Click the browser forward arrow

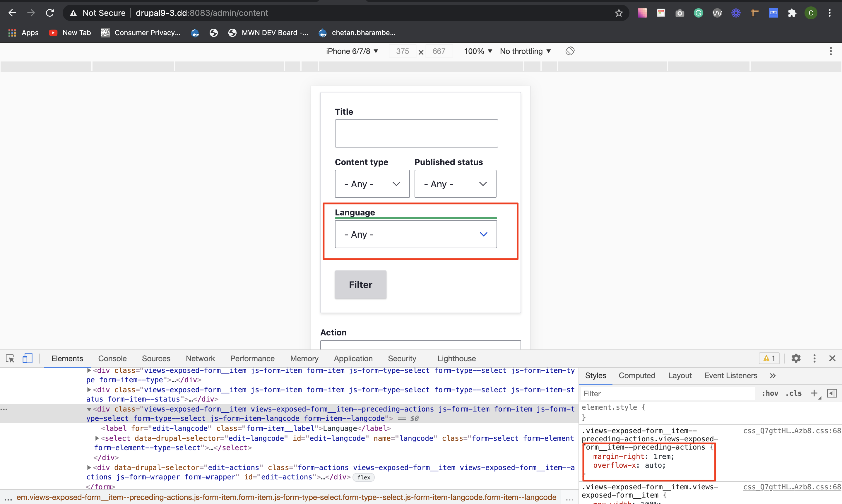[x=31, y=13]
